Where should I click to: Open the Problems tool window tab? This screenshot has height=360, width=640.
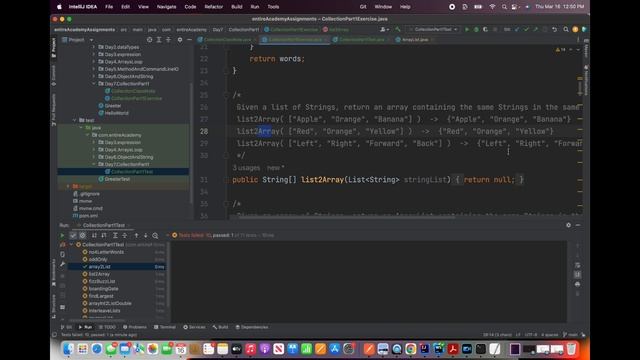(x=135, y=327)
